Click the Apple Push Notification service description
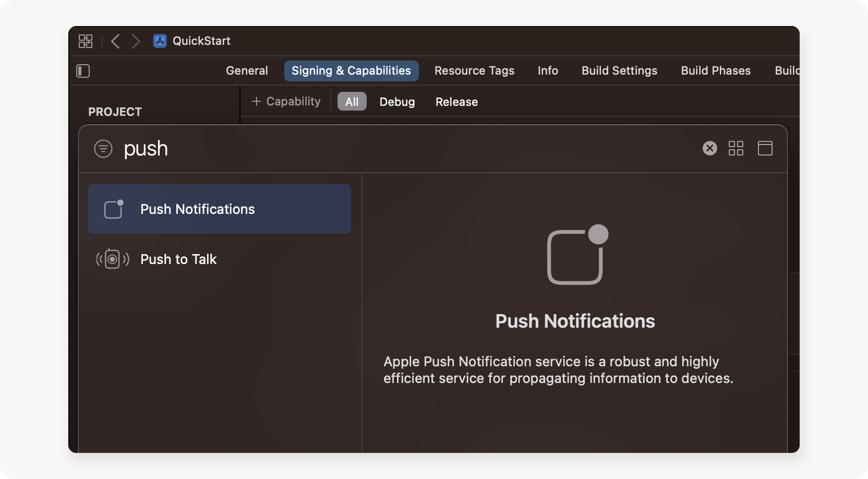Screen dimensions: 868x479 pyautogui.click(x=558, y=370)
